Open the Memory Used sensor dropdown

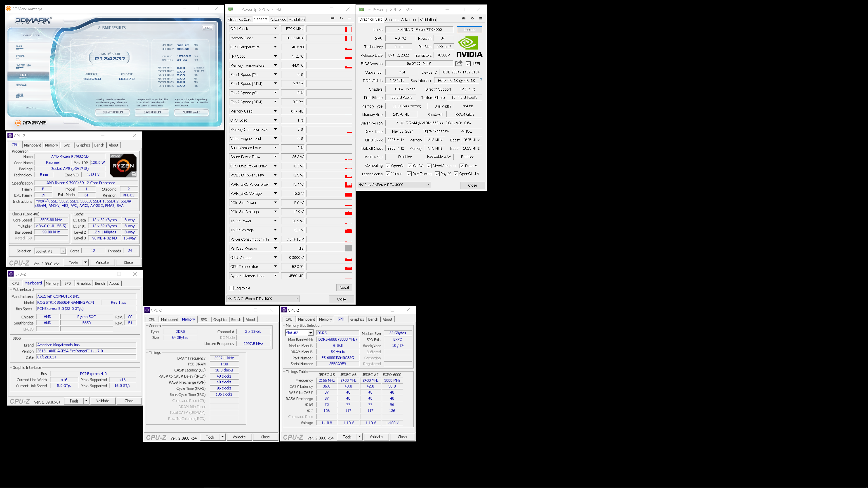pos(275,111)
